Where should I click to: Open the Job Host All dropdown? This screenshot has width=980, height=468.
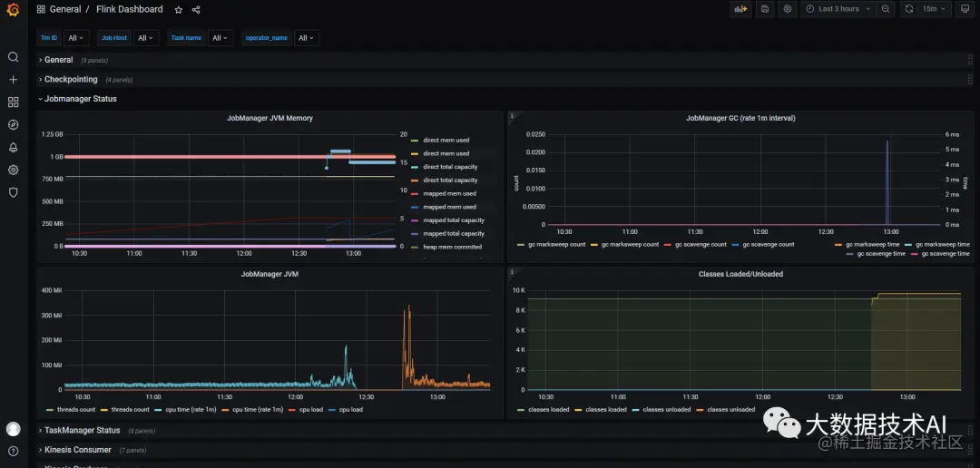click(145, 37)
